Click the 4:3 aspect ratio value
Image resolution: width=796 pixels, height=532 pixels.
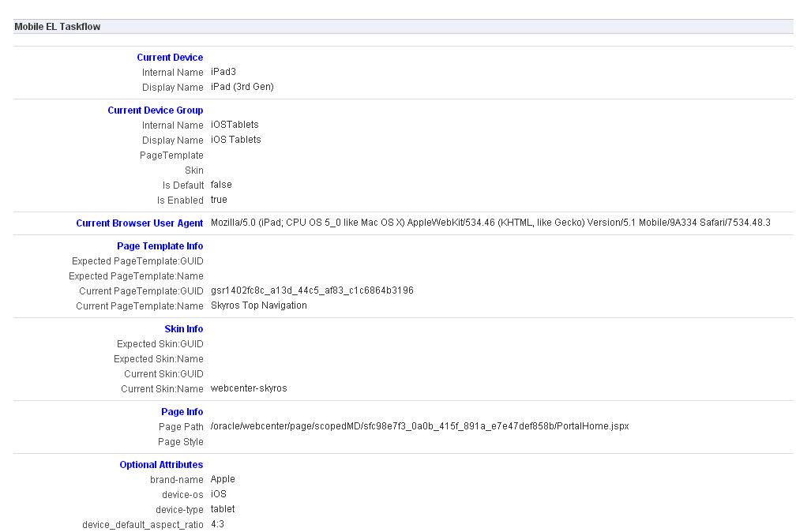[217, 524]
